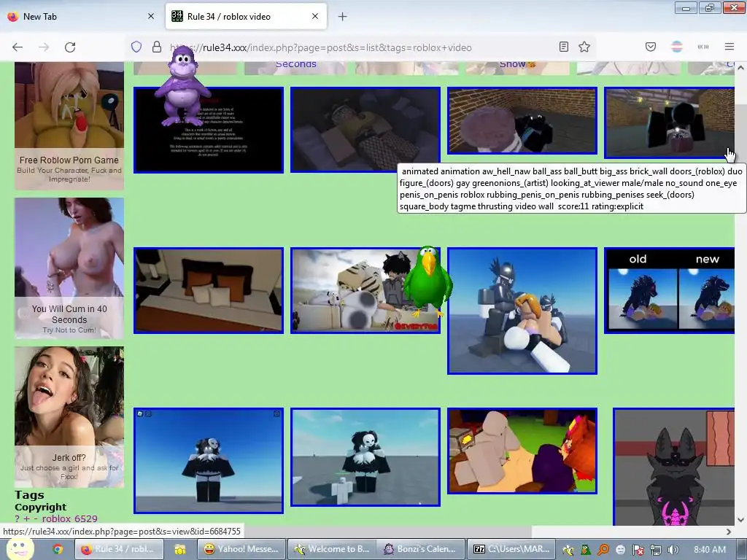Click the 8:40 AM taskbar clock
The image size is (747, 560).
tap(710, 550)
